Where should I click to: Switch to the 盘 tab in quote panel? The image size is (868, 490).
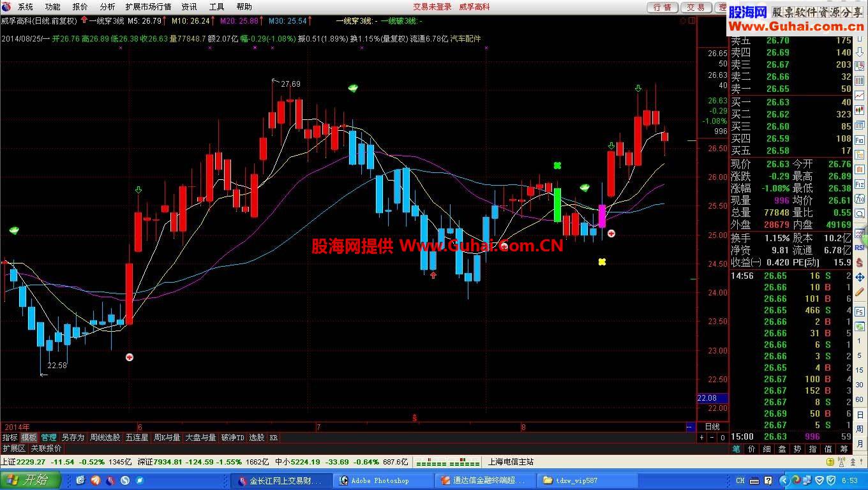coord(782,449)
